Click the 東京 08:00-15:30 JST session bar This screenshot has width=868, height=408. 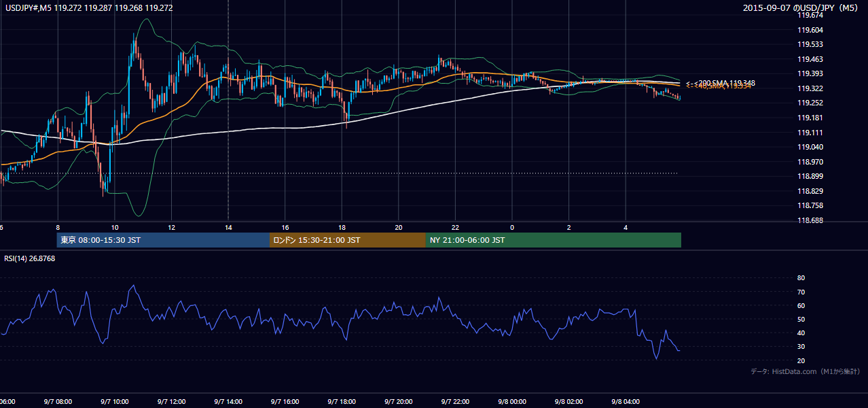[163, 240]
